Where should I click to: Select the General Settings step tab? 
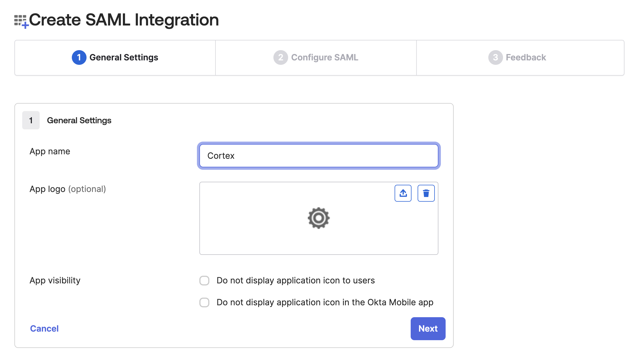click(x=115, y=58)
